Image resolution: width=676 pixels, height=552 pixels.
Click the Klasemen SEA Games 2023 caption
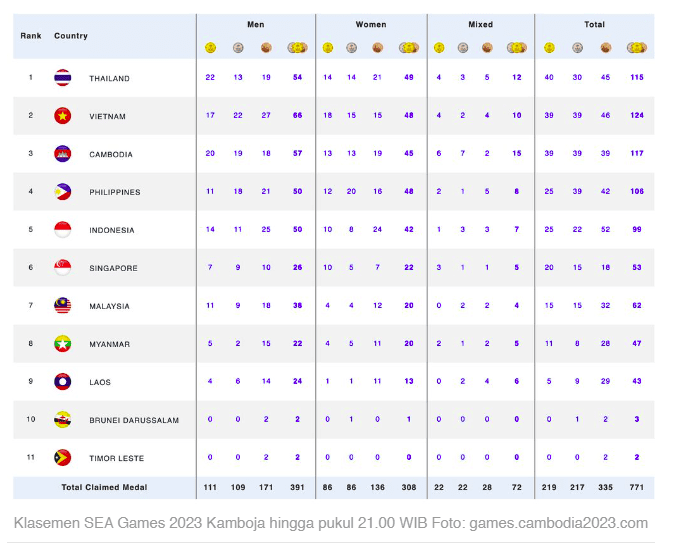[330, 523]
